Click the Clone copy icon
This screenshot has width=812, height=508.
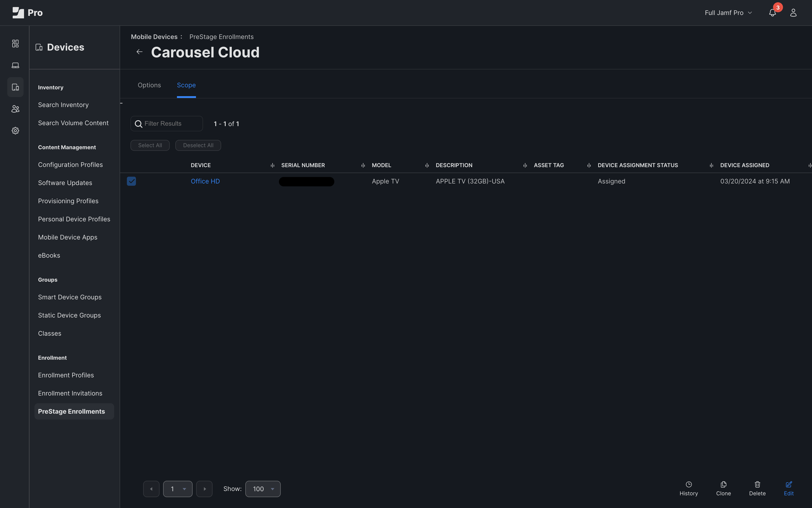point(723,484)
